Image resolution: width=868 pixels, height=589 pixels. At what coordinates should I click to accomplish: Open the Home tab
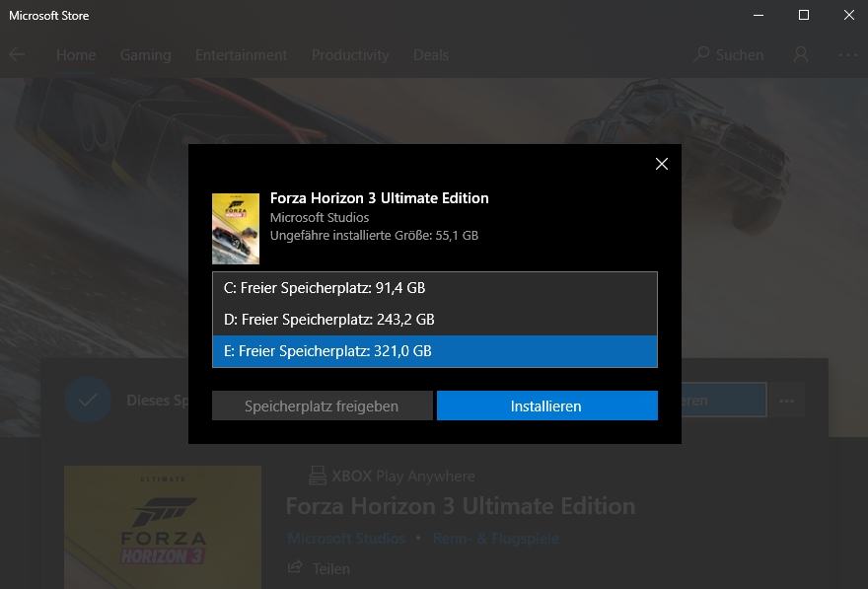[x=76, y=55]
